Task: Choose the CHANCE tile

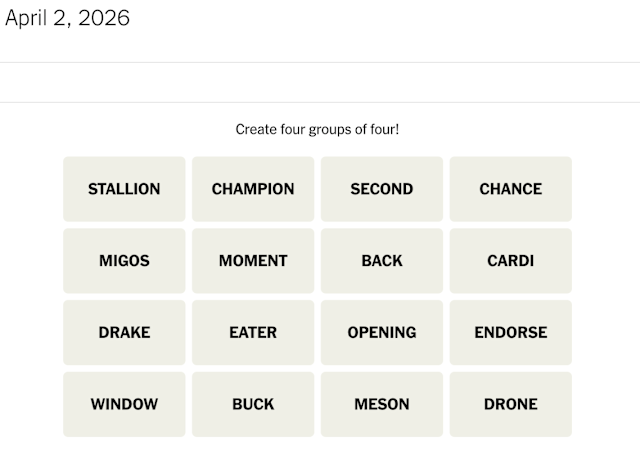Action: 510,189
